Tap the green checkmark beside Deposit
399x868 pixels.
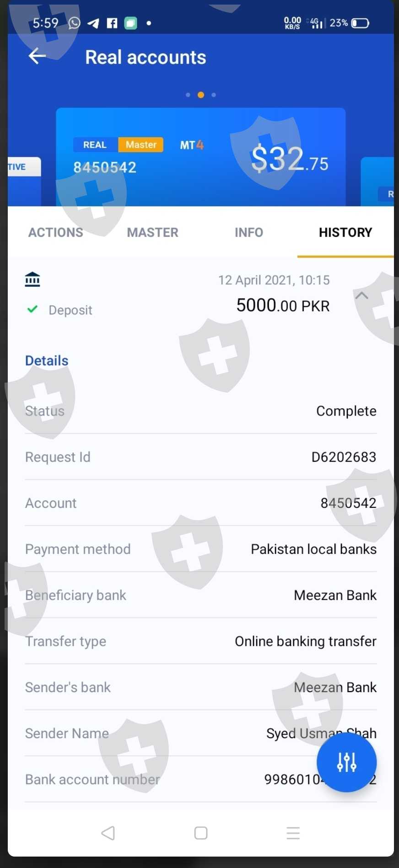[x=32, y=309]
